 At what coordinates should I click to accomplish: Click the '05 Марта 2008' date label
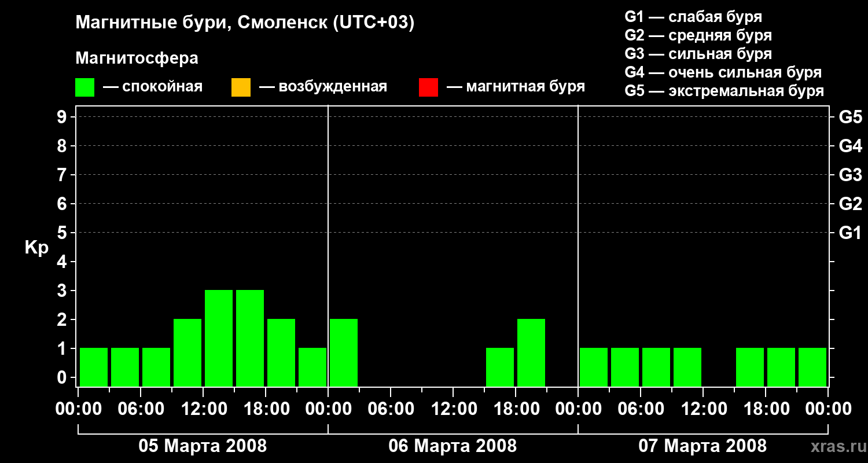click(203, 446)
